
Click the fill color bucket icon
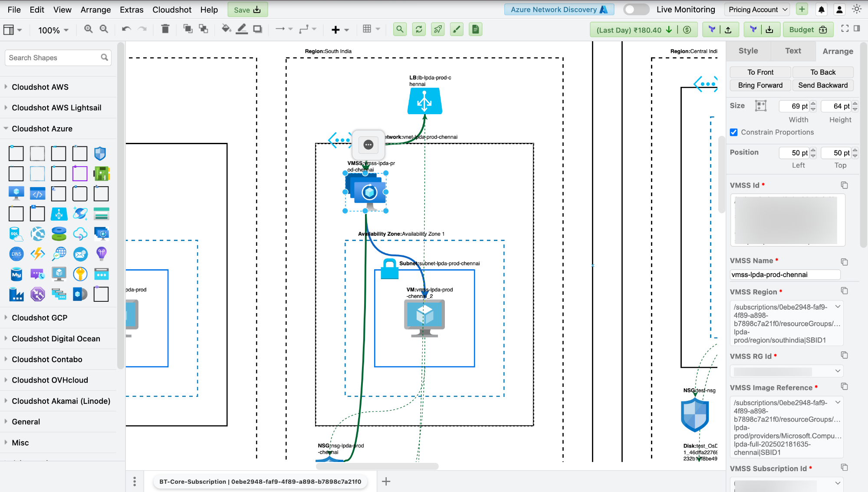pyautogui.click(x=226, y=29)
